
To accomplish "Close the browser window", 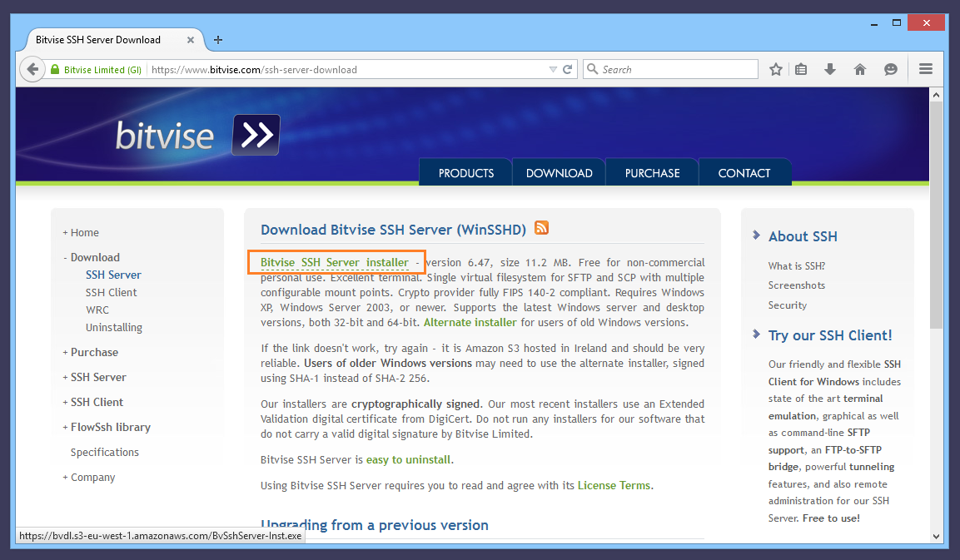I will 927,23.
